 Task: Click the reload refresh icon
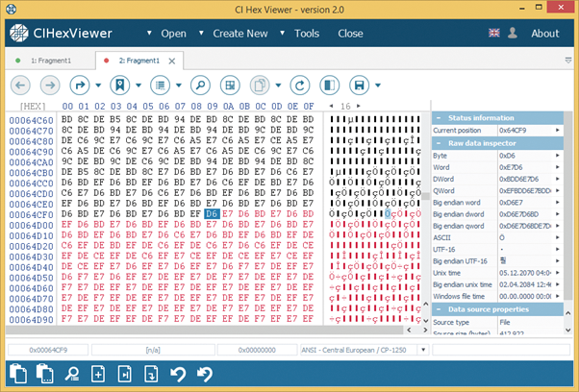(299, 86)
